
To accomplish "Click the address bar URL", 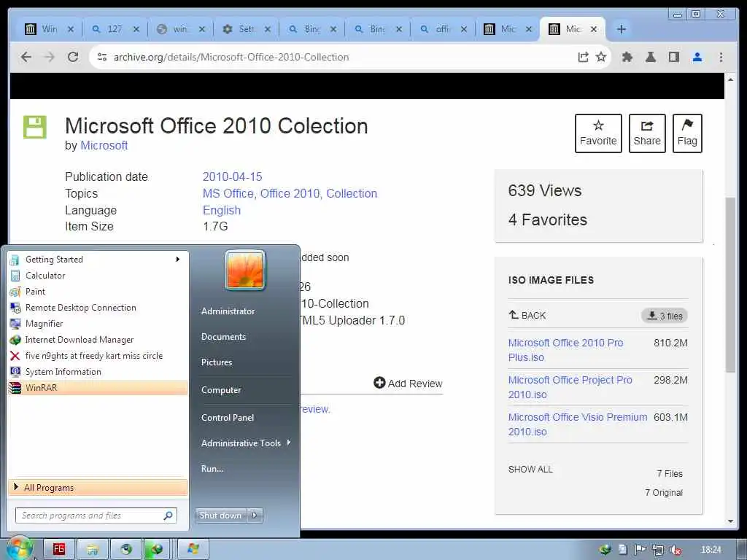I will tap(231, 57).
